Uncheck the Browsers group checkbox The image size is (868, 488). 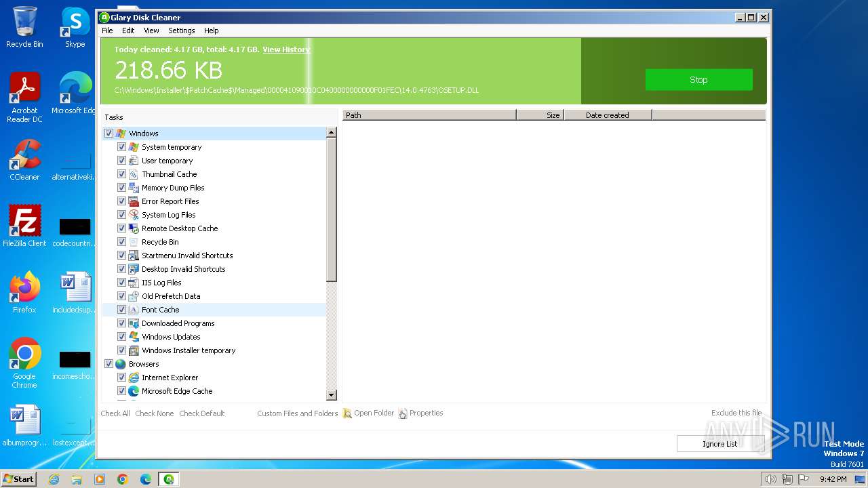pos(108,364)
